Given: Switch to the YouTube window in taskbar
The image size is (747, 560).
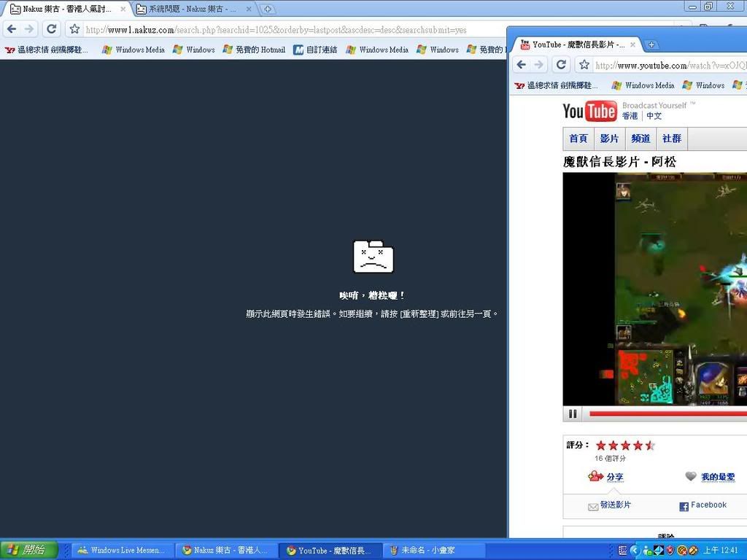Looking at the screenshot, I should point(329,551).
